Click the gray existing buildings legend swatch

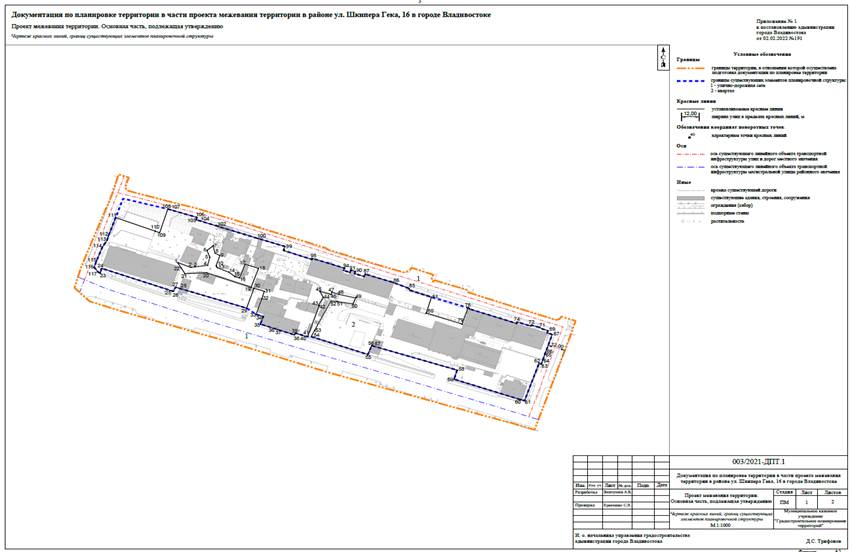coord(690,198)
